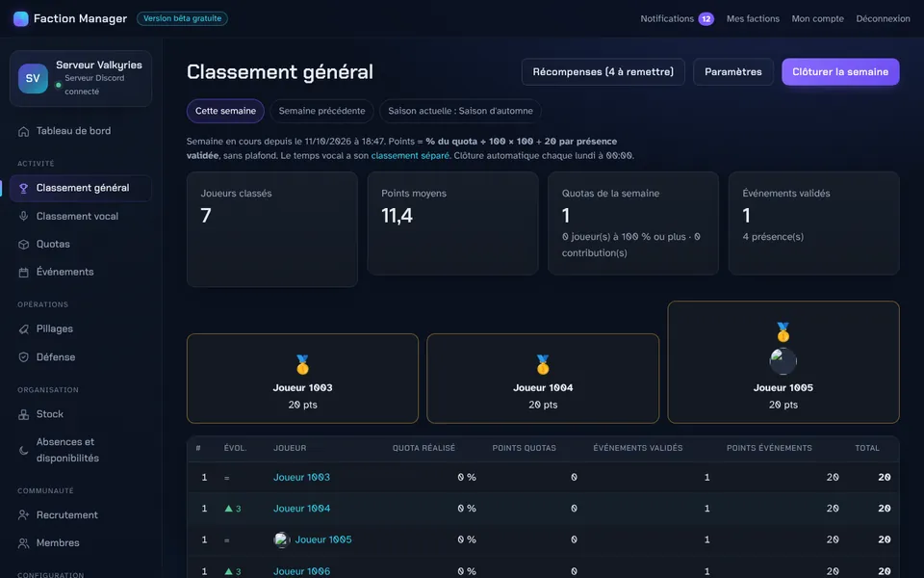Click Récompenses (4 à remettre) button
Screen dimensions: 924x578
[x=603, y=72]
